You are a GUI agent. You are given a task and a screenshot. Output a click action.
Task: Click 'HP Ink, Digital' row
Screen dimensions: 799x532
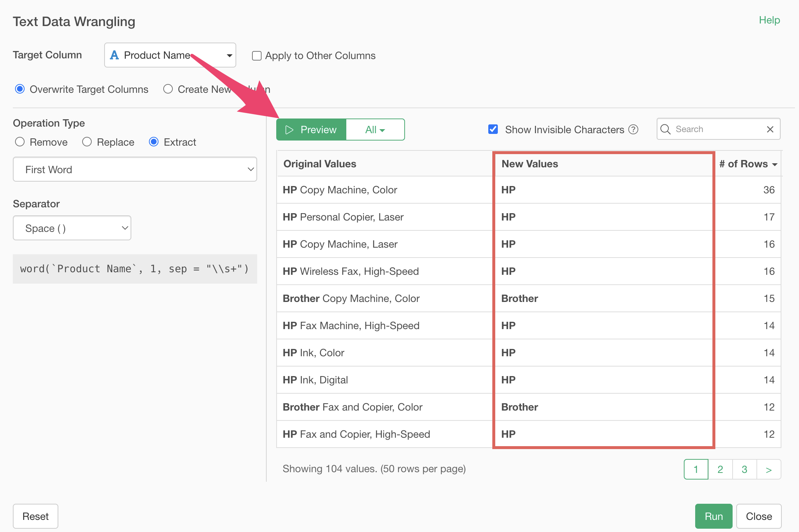point(529,380)
